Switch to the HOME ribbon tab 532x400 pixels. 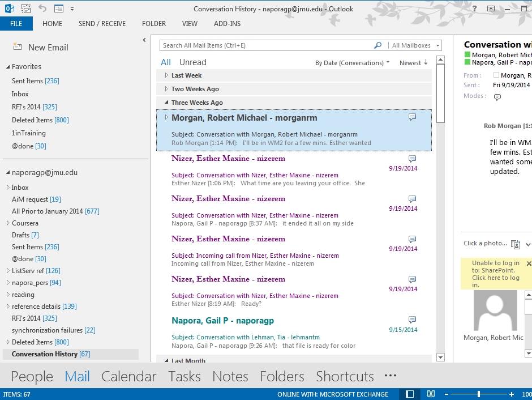[x=52, y=23]
